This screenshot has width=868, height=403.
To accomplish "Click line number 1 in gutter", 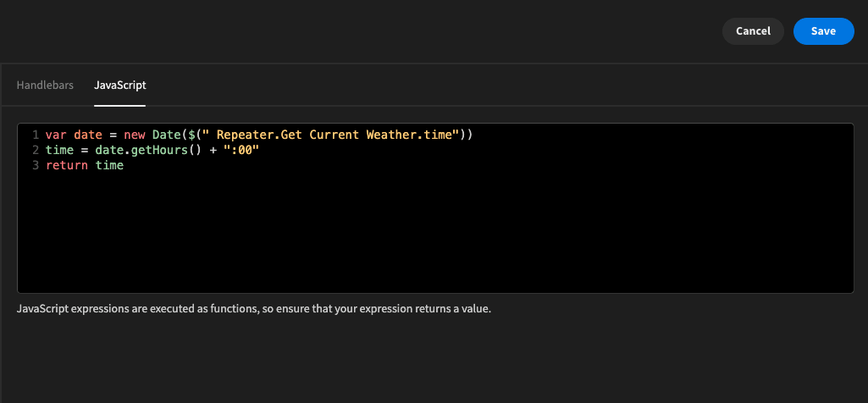I will (x=36, y=135).
